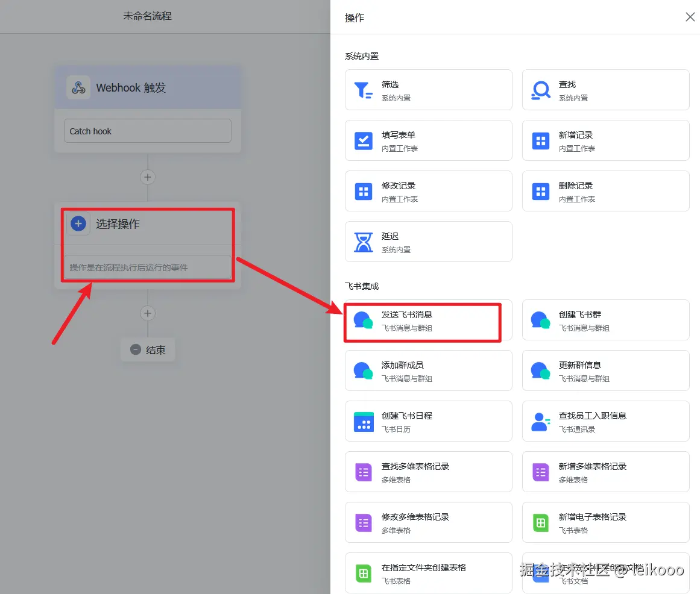The image size is (700, 594).
Task: Click the 修改记录 grid icon
Action: pyautogui.click(x=364, y=192)
